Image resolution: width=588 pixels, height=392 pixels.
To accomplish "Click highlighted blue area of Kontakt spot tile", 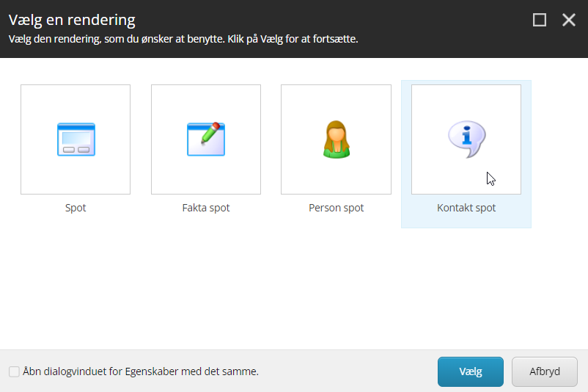I will pyautogui.click(x=466, y=221).
